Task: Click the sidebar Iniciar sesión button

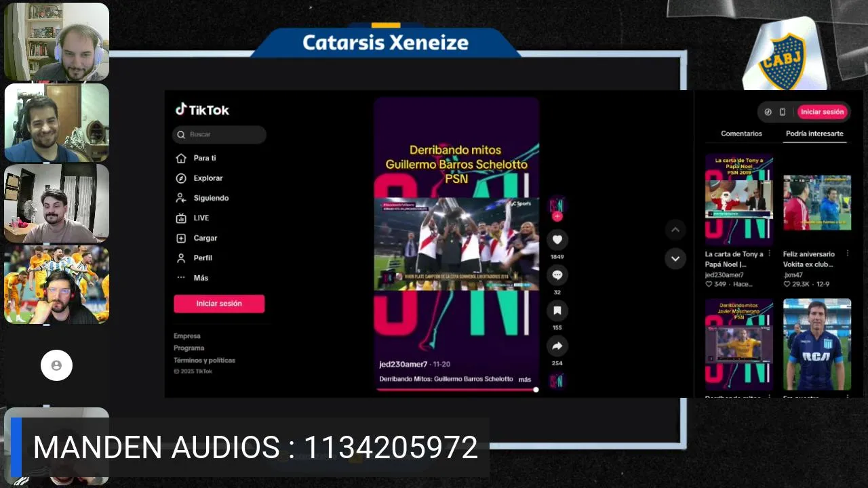Action: pyautogui.click(x=219, y=304)
